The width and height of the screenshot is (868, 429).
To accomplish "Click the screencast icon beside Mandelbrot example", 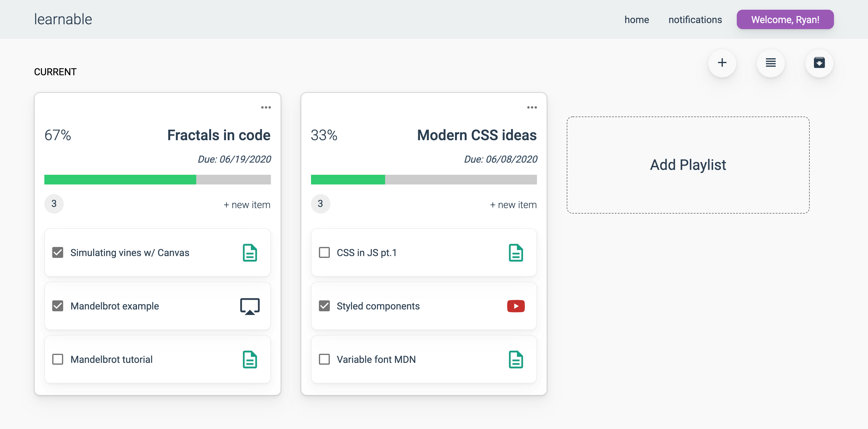I will (250, 306).
